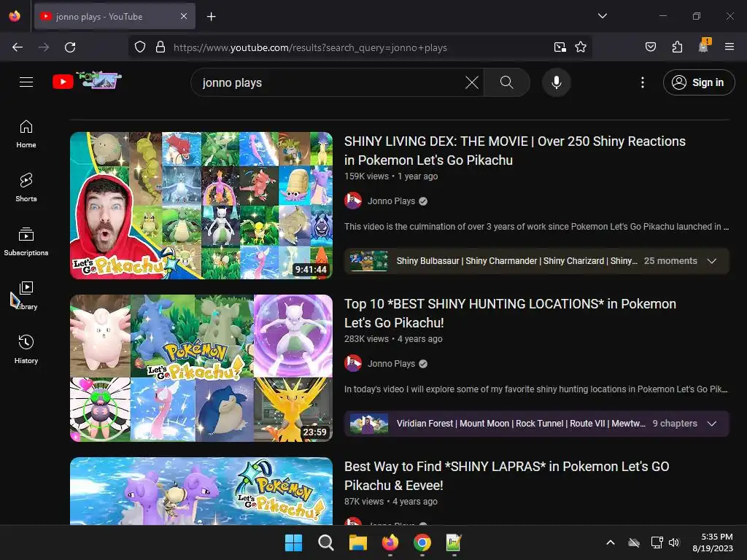
Task: Switch to Firefox in the taskbar
Action: [390, 542]
